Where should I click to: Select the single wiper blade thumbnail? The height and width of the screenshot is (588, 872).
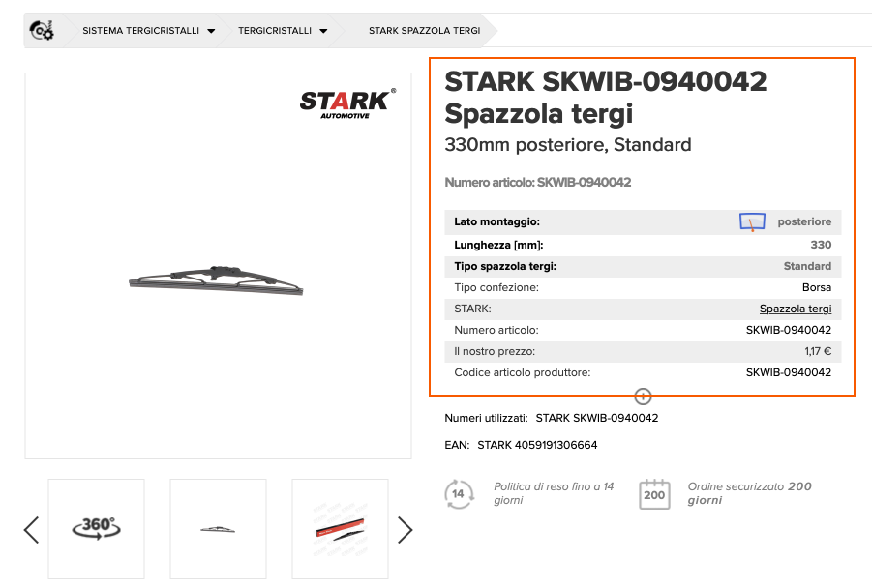pos(218,529)
